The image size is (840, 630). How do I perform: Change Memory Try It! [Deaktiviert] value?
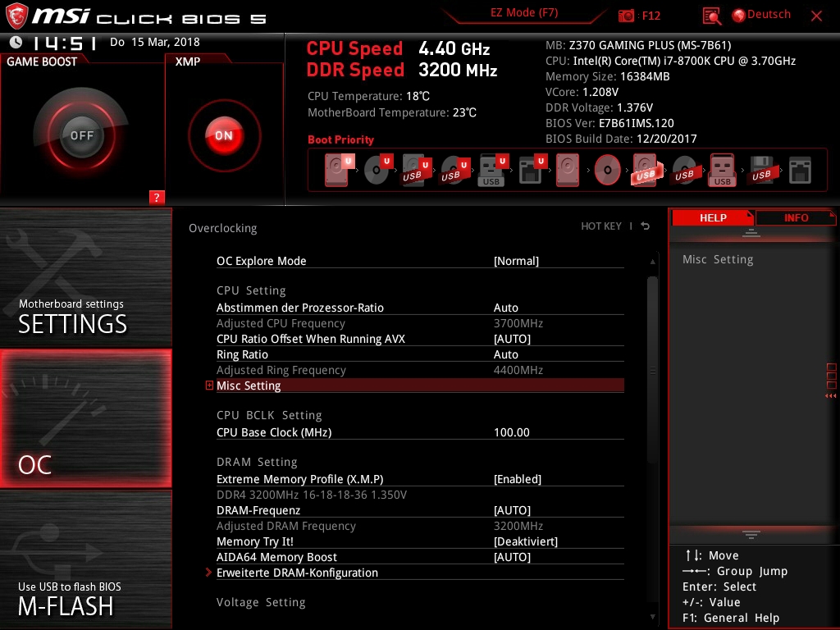(x=420, y=541)
